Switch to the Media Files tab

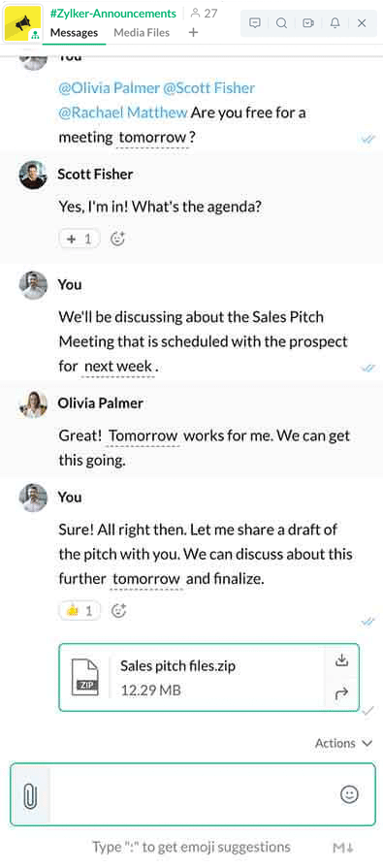pos(142,33)
